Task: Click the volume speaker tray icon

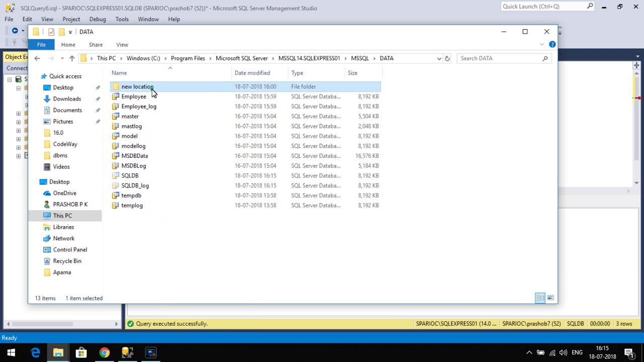Action: pyautogui.click(x=563, y=353)
